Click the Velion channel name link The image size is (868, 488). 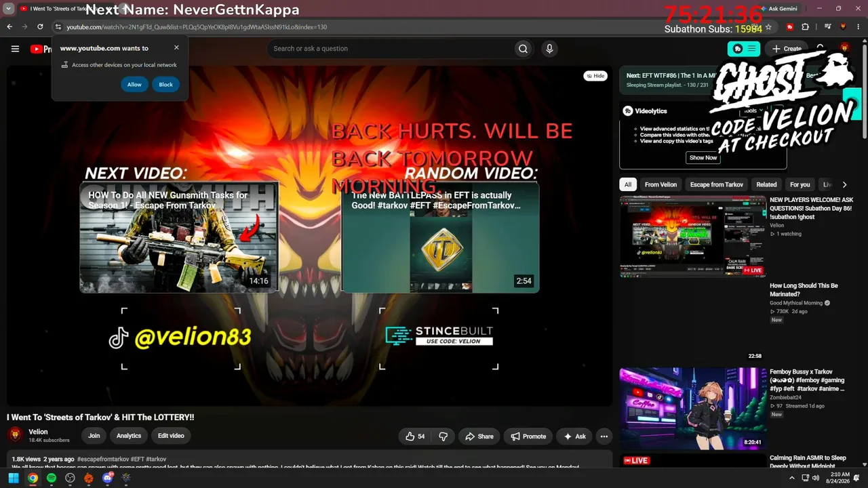[38, 432]
